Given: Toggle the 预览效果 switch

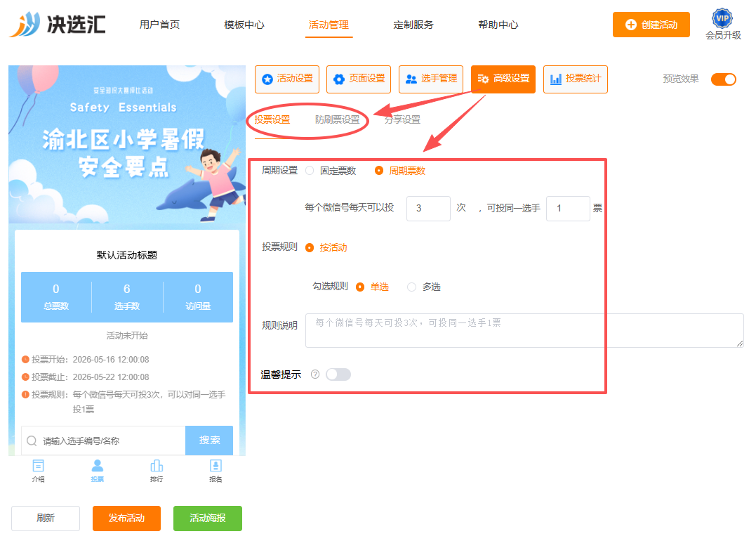Looking at the screenshot, I should [x=723, y=79].
